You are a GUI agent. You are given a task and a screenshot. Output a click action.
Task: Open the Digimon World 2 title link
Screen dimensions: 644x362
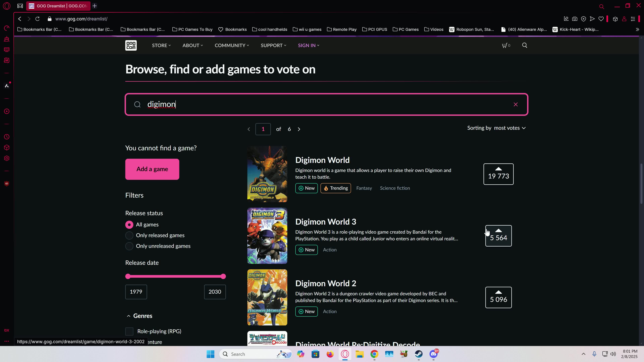[x=326, y=283]
